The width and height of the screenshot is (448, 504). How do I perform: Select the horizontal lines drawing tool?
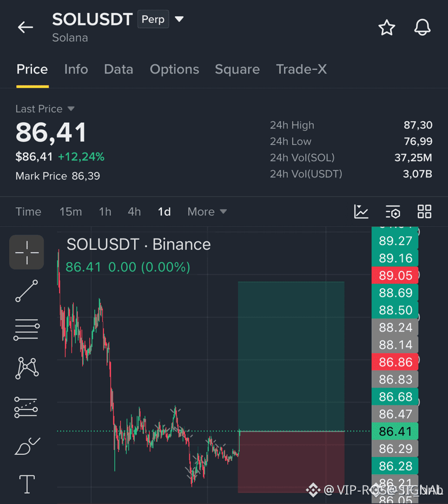[27, 329]
